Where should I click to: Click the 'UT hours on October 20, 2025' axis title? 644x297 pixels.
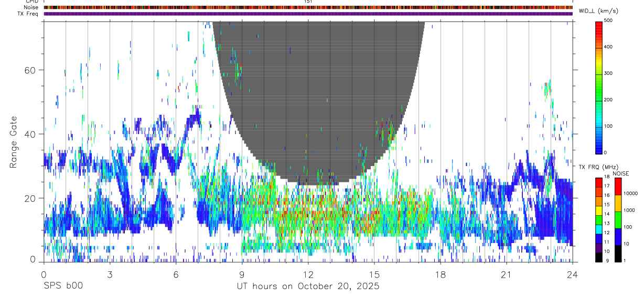click(308, 287)
